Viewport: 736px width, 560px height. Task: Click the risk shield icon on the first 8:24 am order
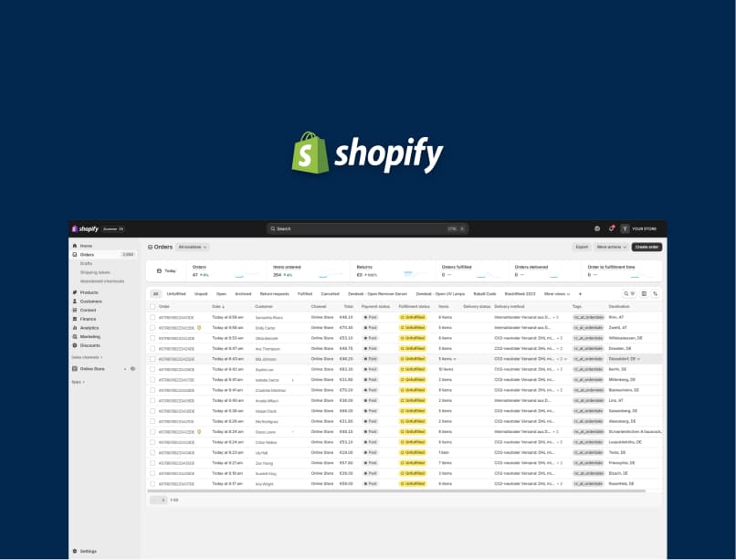(199, 432)
